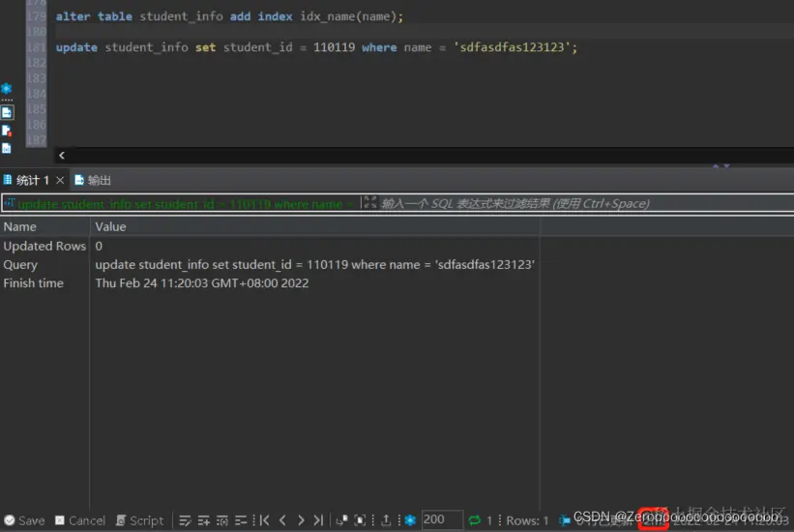Image resolution: width=794 pixels, height=532 pixels.
Task: Go to the last row
Action: click(318, 520)
